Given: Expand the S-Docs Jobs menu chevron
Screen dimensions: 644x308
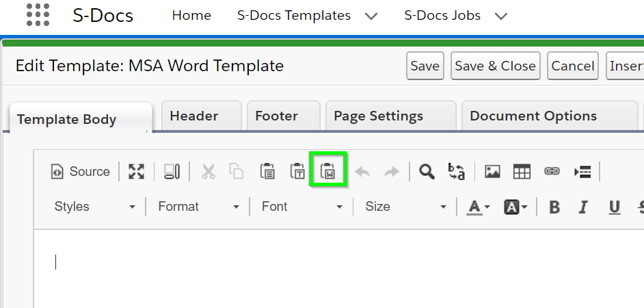Looking at the screenshot, I should coord(501,16).
